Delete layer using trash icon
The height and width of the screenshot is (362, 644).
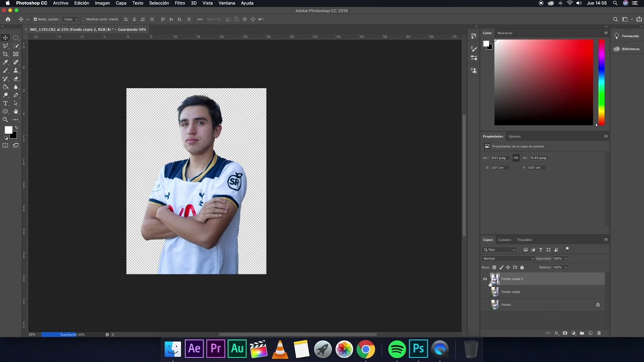pyautogui.click(x=599, y=333)
